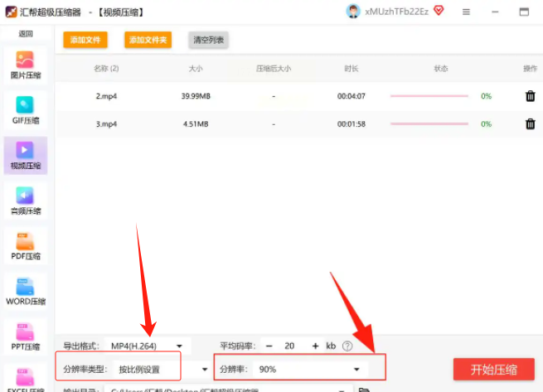Click the 清空列表 clear list button
Viewport: 543px width, 392px height.
click(x=208, y=40)
